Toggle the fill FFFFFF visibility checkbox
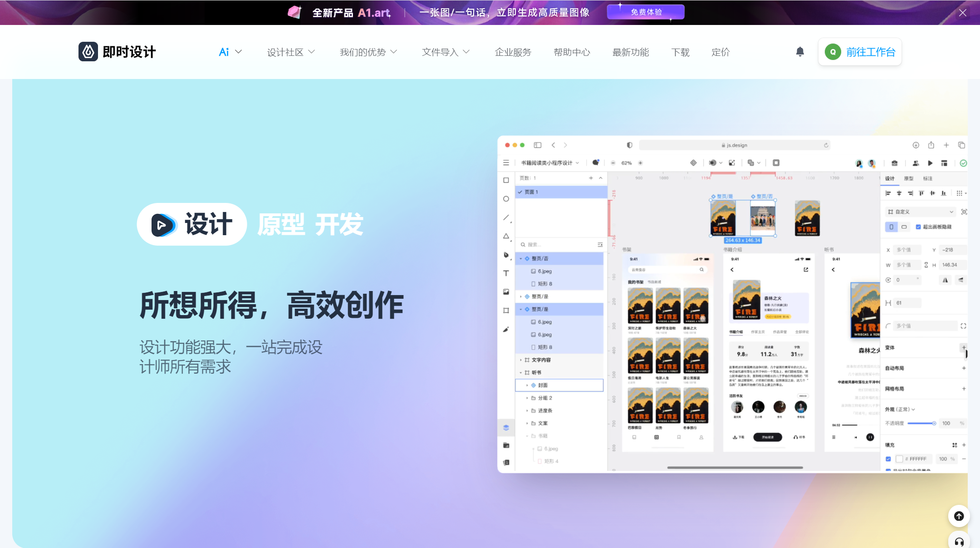 888,459
